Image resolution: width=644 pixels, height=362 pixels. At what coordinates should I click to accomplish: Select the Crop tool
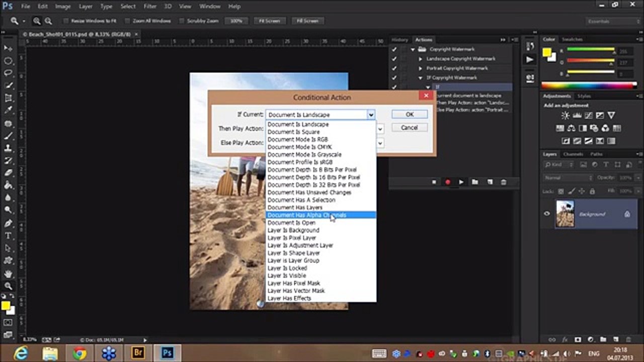pos(8,98)
